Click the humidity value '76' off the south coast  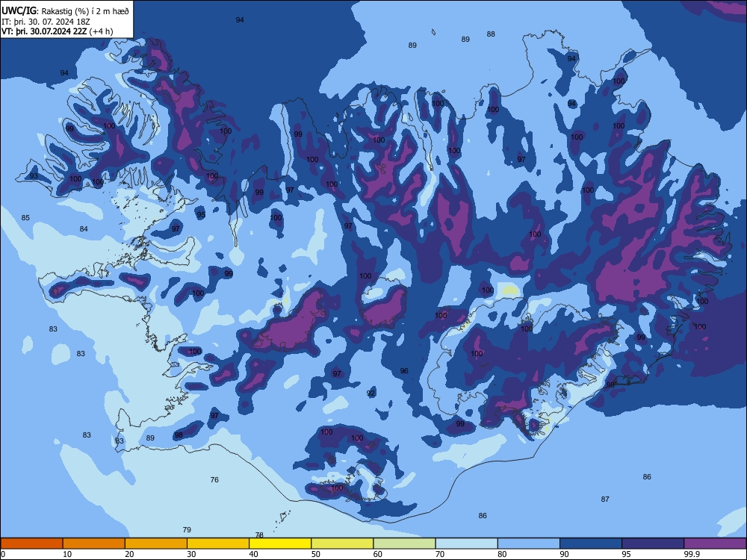214,479
